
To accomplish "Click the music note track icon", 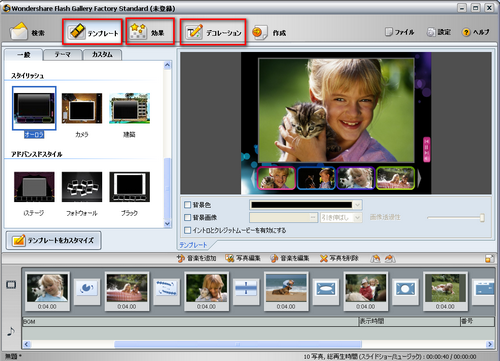I will coord(11,332).
